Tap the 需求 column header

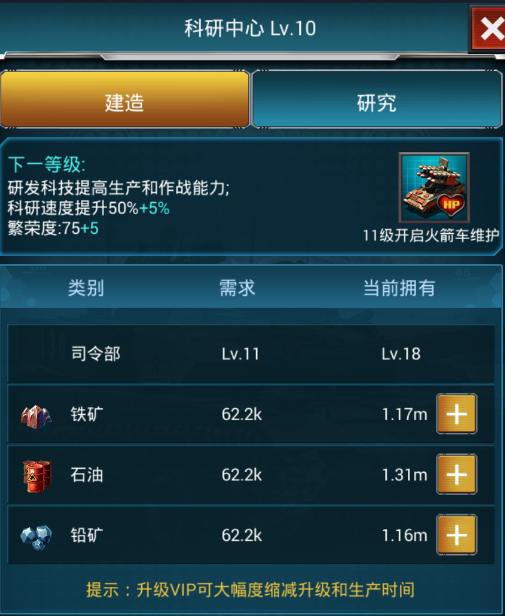237,288
